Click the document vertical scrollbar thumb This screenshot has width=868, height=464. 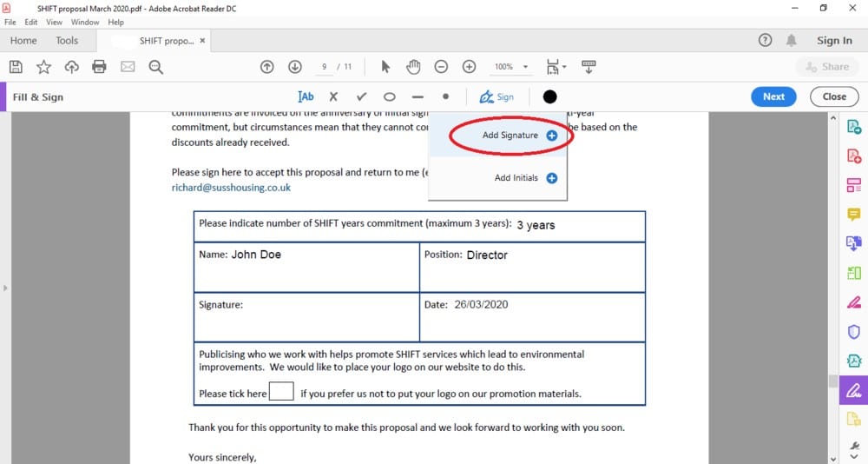[x=833, y=381]
